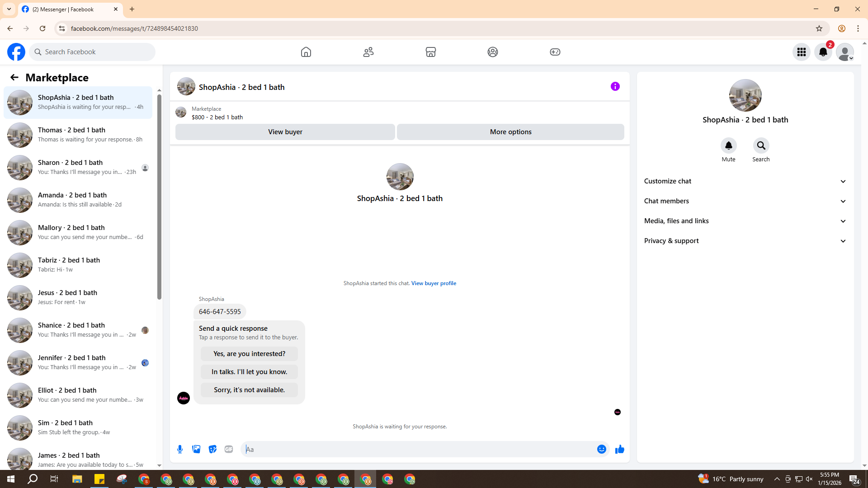Mute this ShopAshia conversation
Image resolution: width=868 pixels, height=488 pixels.
tap(728, 146)
